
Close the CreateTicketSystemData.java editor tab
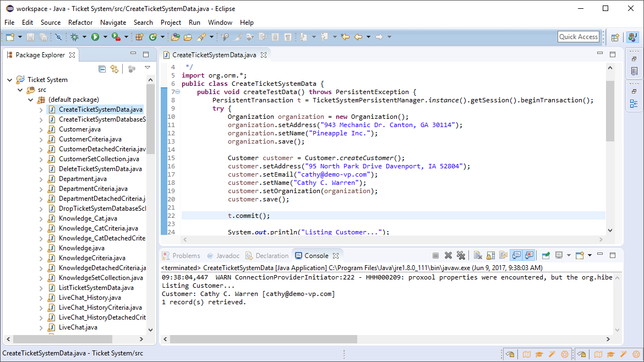tap(264, 55)
